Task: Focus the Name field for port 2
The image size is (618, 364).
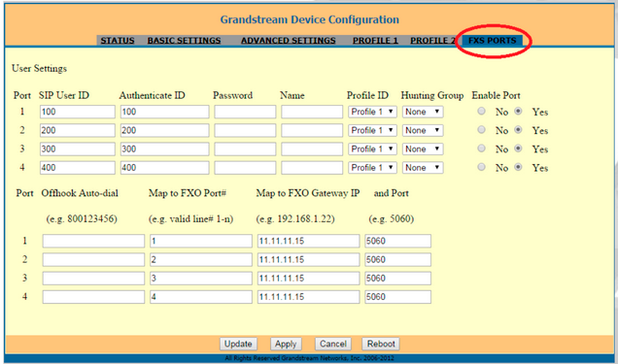Action: 312,130
